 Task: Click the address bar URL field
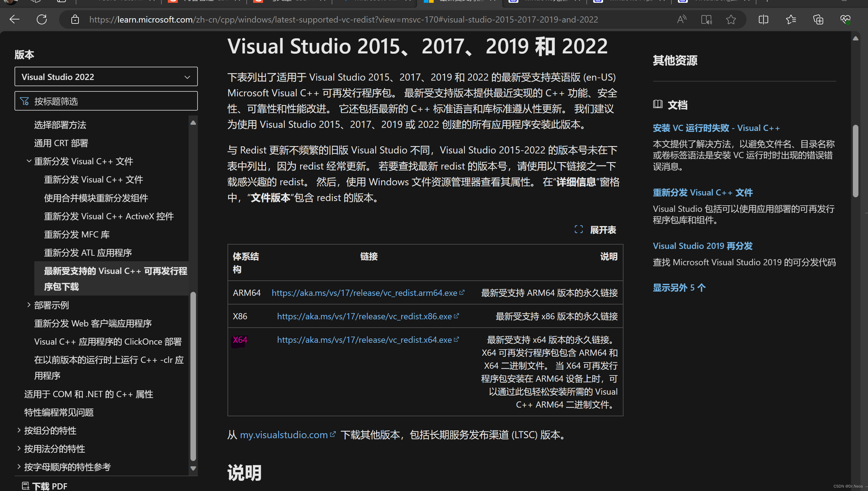343,19
